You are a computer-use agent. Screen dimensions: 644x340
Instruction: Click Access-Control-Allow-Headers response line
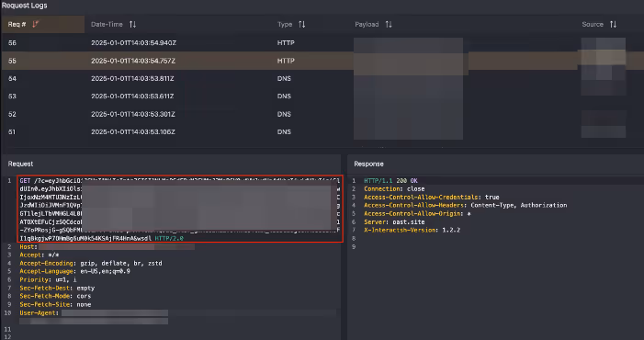[x=466, y=205]
